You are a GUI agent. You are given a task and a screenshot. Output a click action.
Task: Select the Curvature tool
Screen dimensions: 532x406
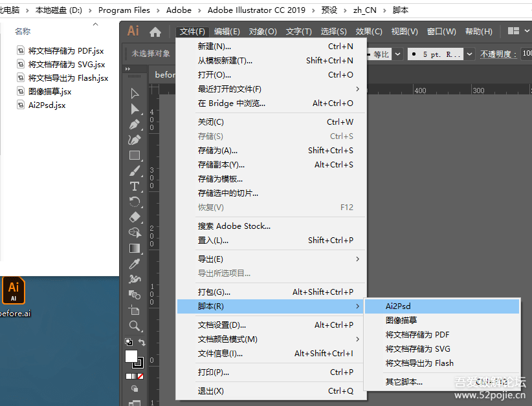pyautogui.click(x=135, y=140)
